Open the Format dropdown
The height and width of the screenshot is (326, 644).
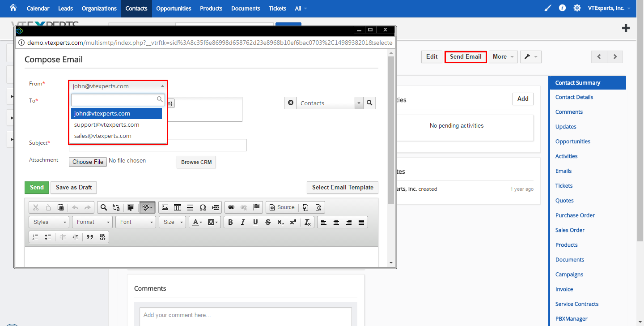coord(93,222)
